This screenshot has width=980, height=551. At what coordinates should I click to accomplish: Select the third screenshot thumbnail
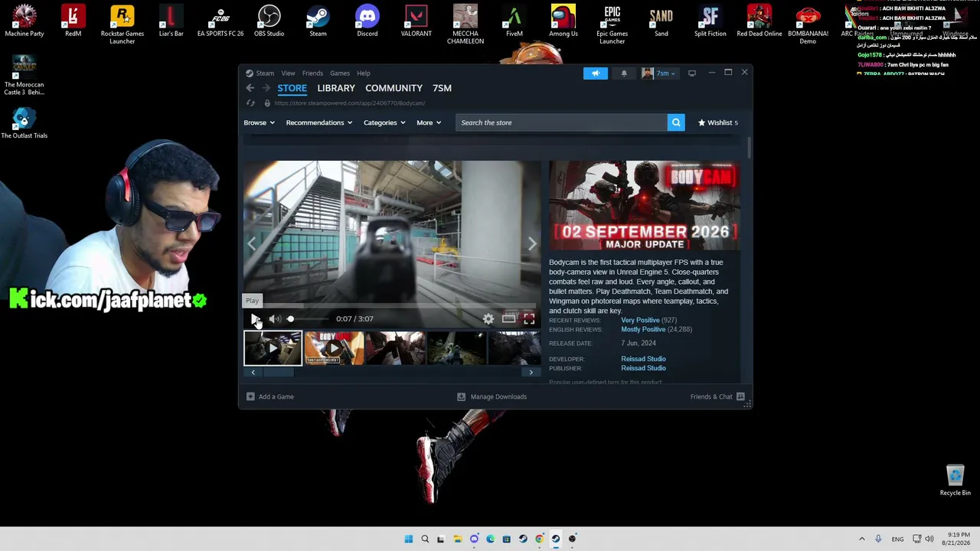click(x=395, y=348)
